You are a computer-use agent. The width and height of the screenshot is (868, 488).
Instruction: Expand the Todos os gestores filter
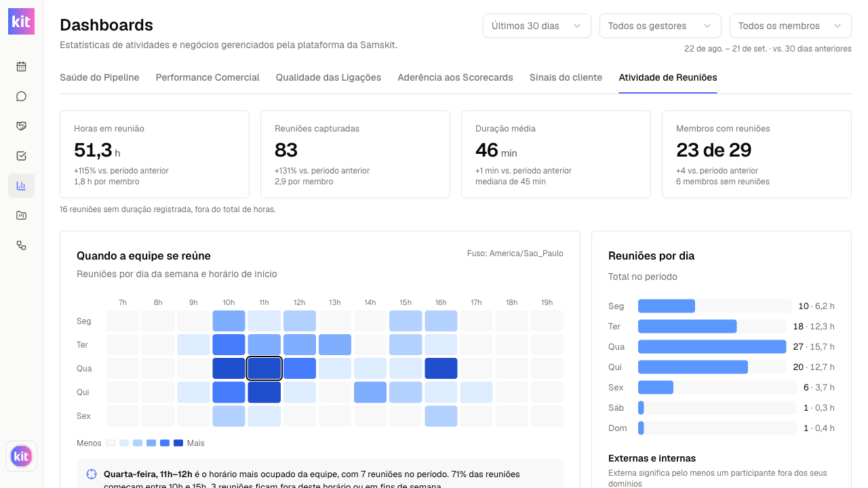pos(660,26)
